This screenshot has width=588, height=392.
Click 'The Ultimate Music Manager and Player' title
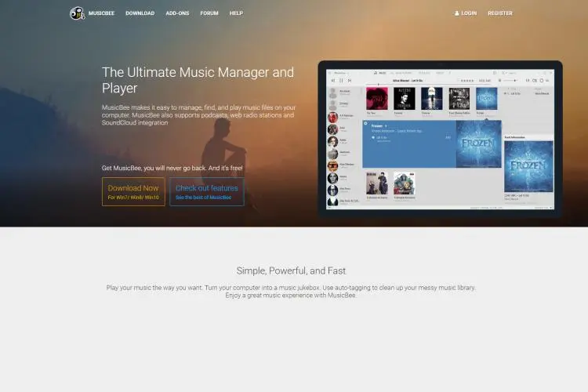198,80
